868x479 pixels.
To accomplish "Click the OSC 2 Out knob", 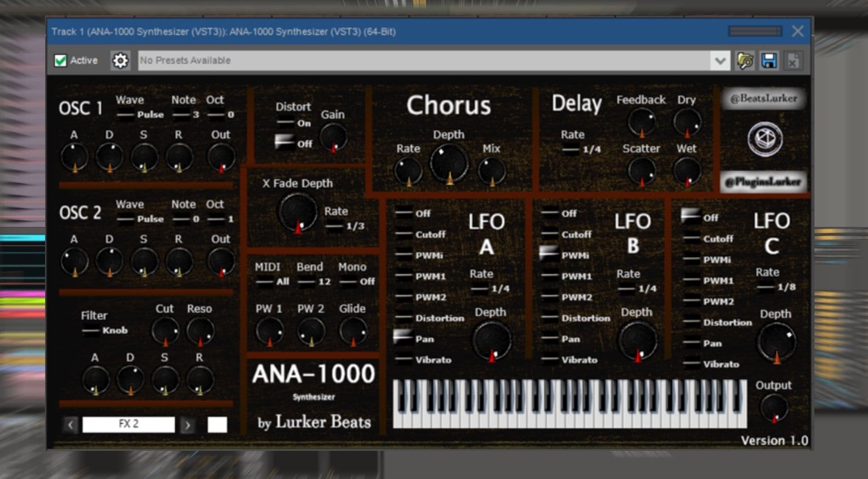I will click(221, 262).
